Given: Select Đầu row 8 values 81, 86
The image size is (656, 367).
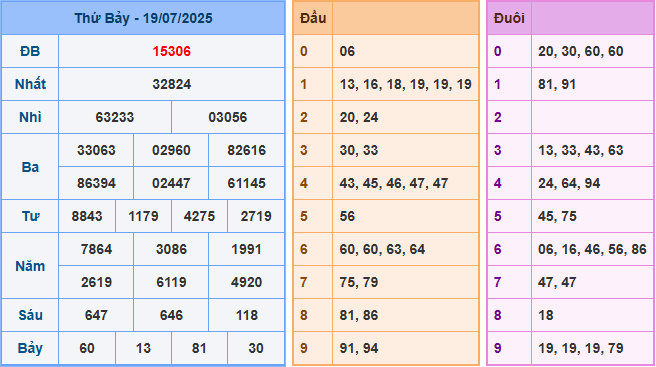Looking at the screenshot, I should click(359, 315).
